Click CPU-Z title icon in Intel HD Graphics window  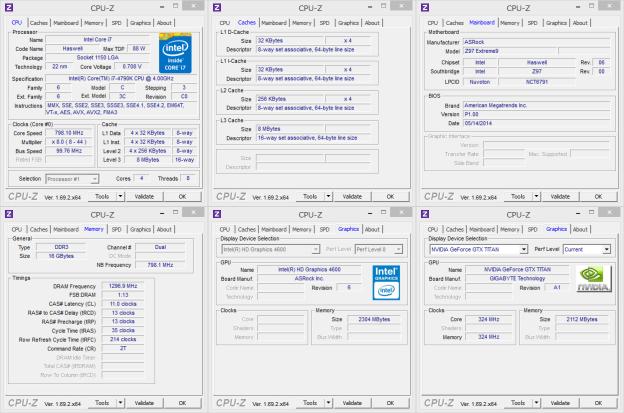pos(217,214)
